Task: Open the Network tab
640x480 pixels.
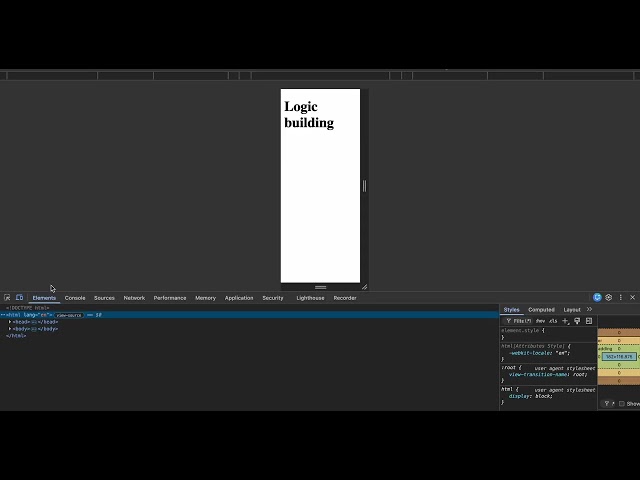Action: point(134,298)
